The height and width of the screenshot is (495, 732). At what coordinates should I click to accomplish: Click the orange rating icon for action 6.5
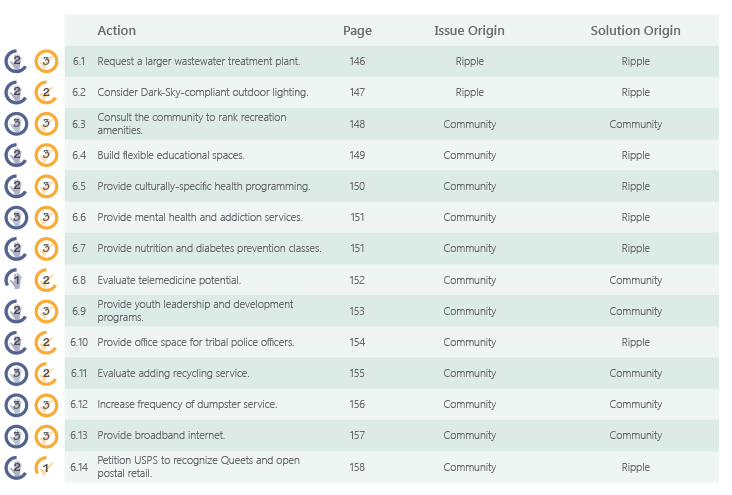(46, 186)
